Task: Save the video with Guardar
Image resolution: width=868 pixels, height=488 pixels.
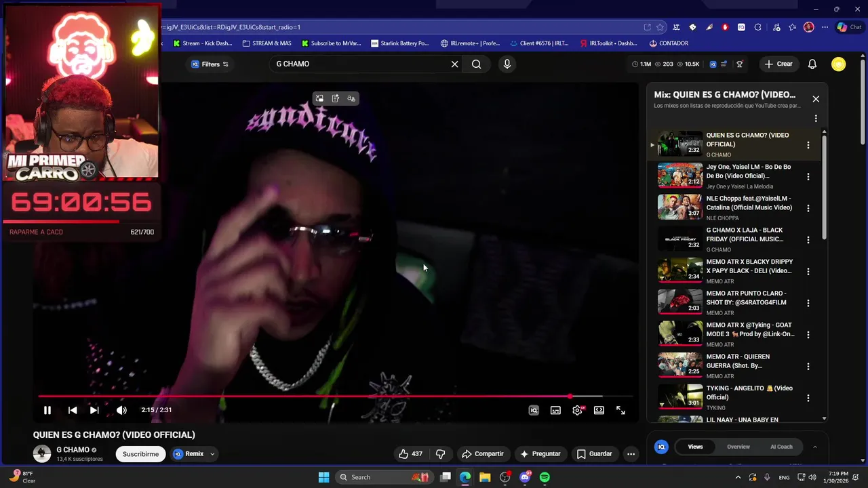Action: click(594, 454)
